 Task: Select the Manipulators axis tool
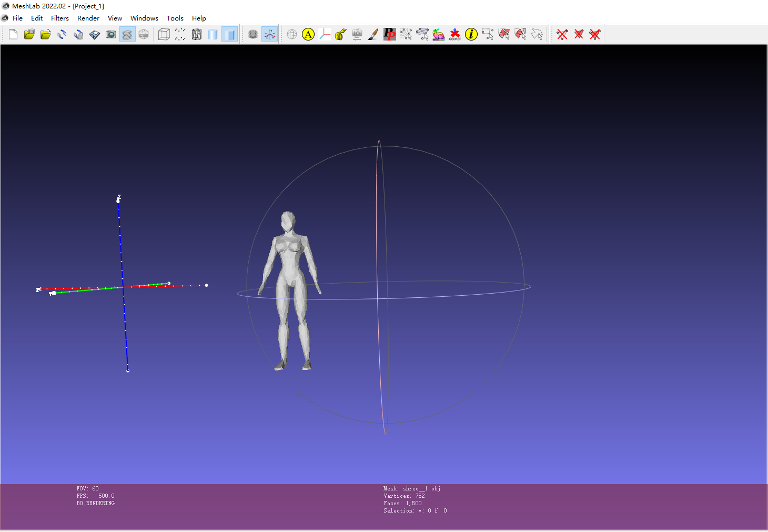(x=325, y=35)
